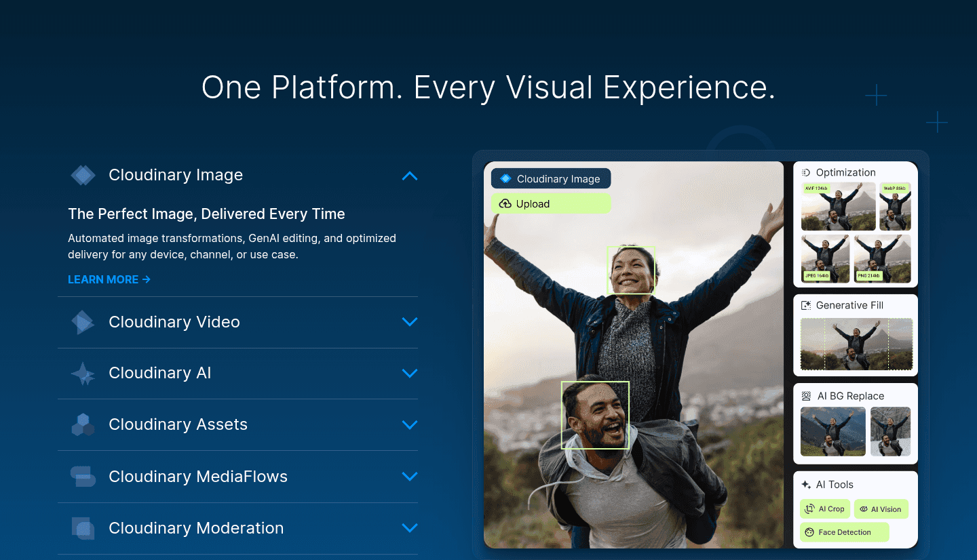Viewport: 977px width, 560px height.
Task: Open the Cloudinary Moderation accordion title
Action: pyautogui.click(x=196, y=528)
